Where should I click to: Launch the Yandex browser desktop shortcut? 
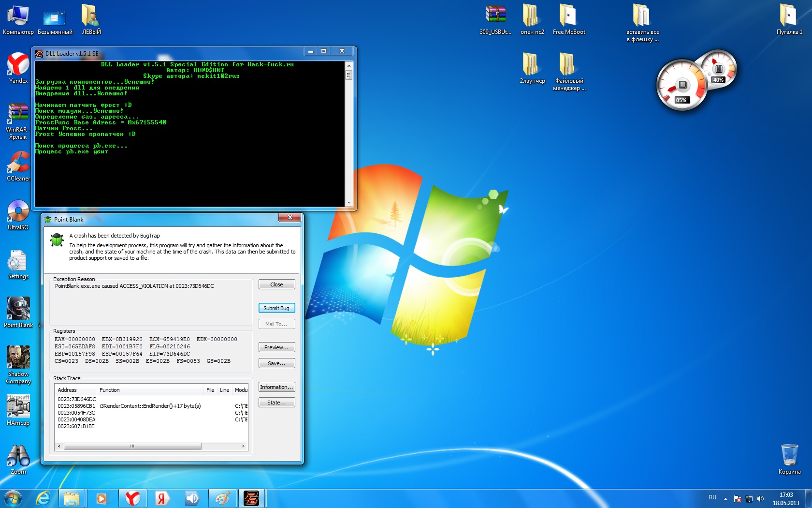[x=18, y=68]
